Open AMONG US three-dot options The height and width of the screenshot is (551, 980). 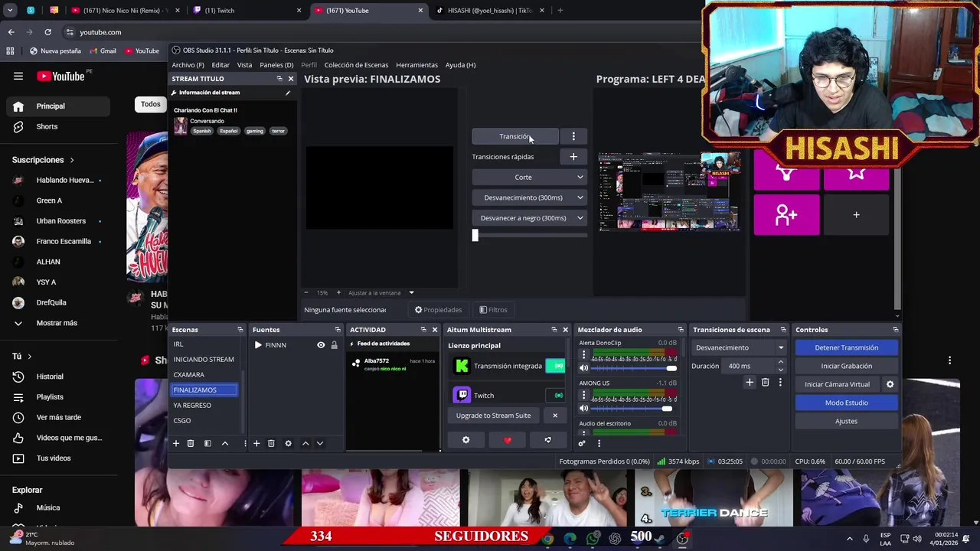point(583,396)
